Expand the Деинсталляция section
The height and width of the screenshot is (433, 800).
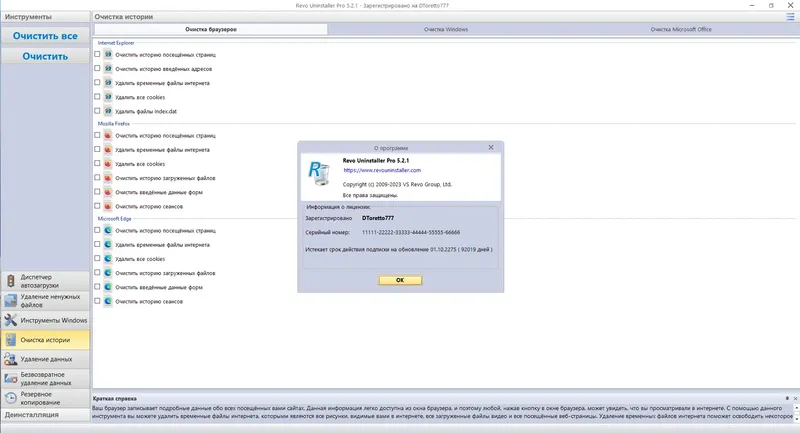click(x=45, y=415)
